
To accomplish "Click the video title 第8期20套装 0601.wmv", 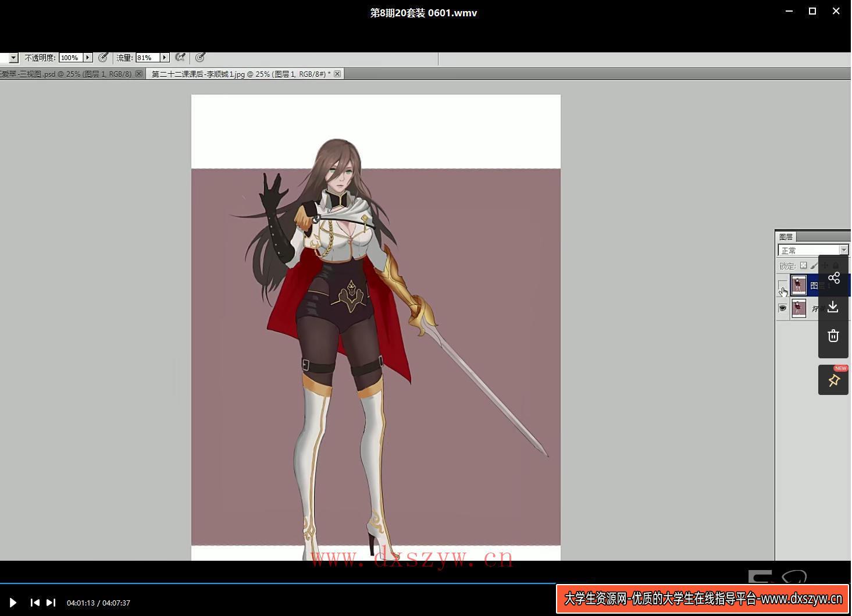I will pos(423,13).
